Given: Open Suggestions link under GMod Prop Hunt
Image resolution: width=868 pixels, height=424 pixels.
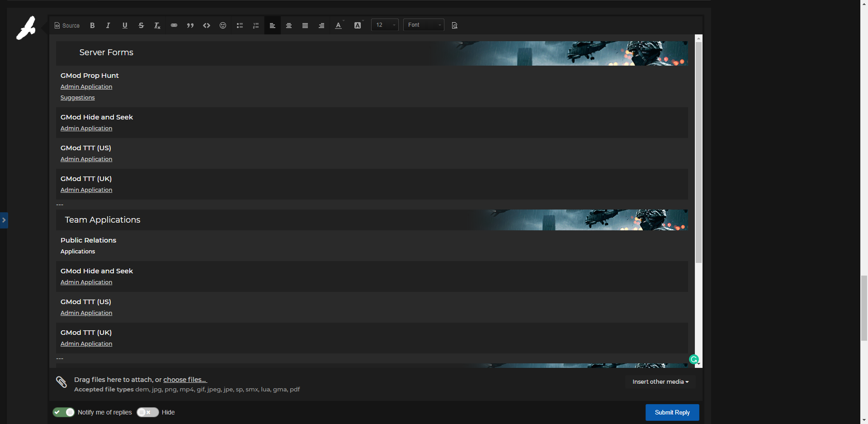Looking at the screenshot, I should click(x=78, y=98).
